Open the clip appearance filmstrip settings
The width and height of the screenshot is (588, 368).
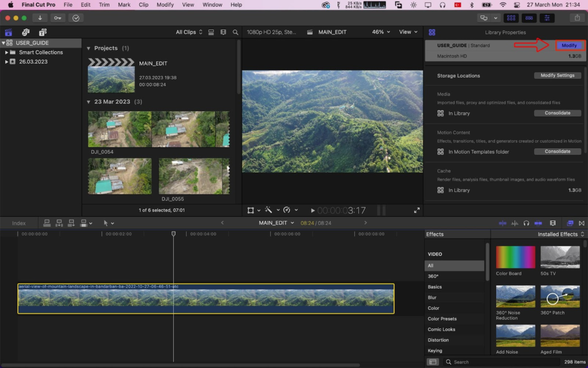tap(553, 223)
